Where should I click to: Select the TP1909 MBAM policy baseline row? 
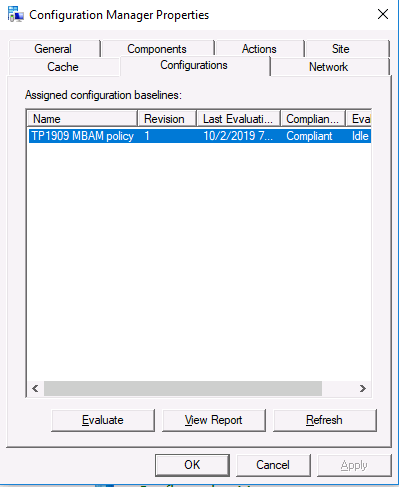point(200,136)
